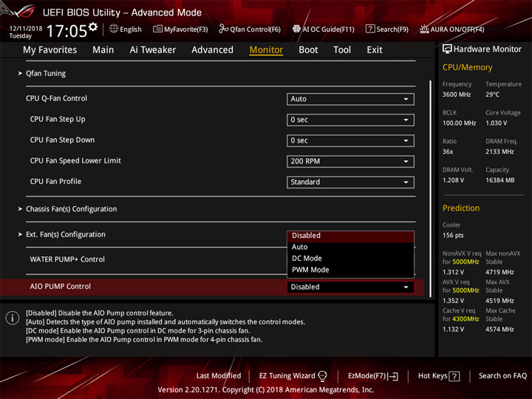The height and width of the screenshot is (399, 532).
Task: Click the Hardware Monitor screen icon
Action: pos(447,49)
